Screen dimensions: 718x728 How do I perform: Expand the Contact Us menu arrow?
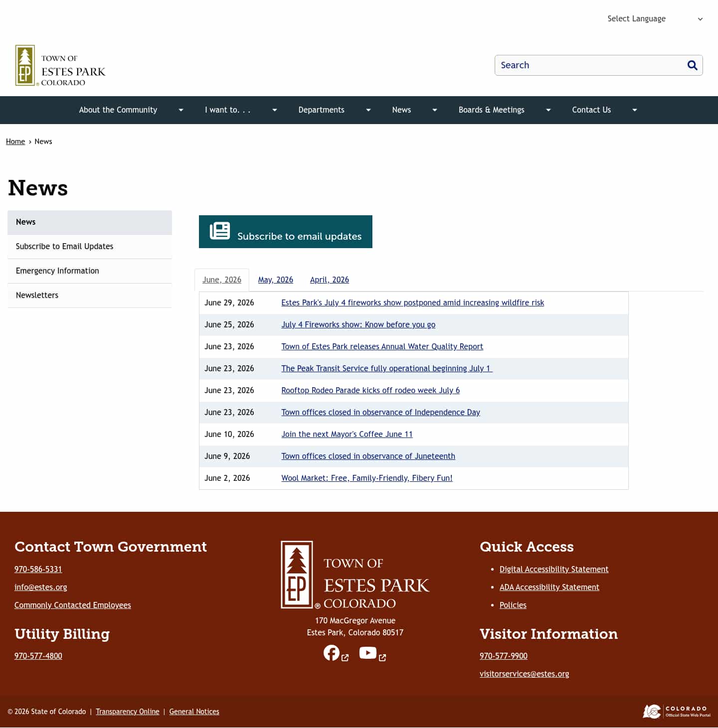[x=635, y=110]
